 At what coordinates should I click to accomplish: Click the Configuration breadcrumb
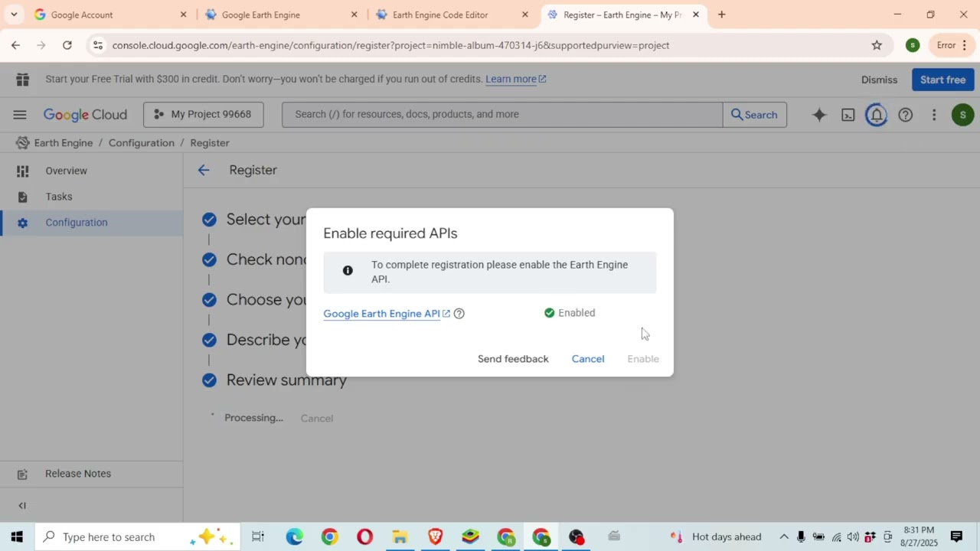(x=142, y=143)
